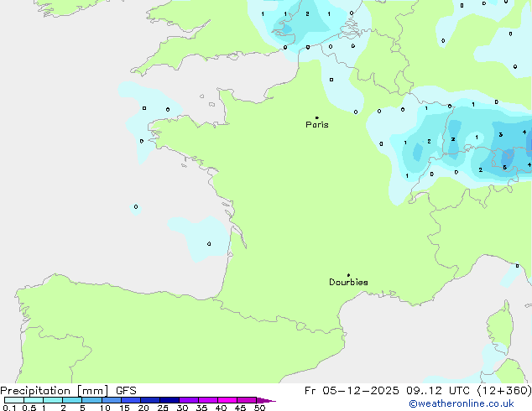Screen dimensions: 532x411
Task: Pick the 10–15 mm legend color swatch
Action: pyautogui.click(x=112, y=400)
